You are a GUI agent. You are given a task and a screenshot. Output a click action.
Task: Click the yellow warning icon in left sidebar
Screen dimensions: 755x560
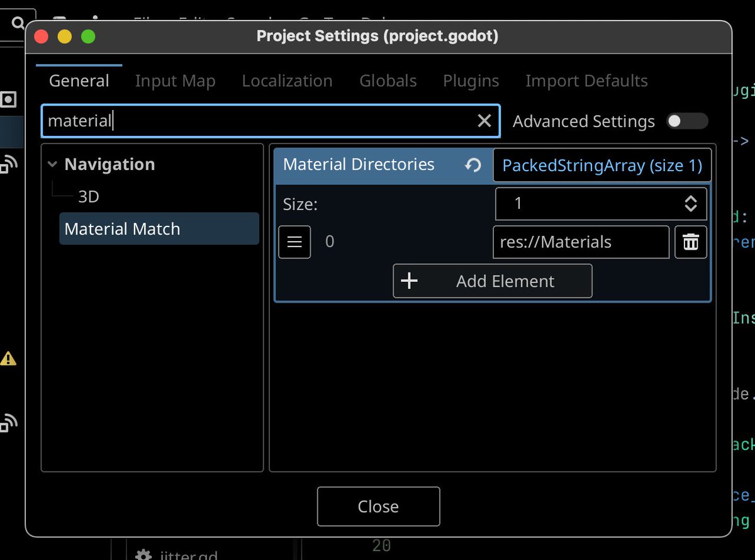(x=8, y=359)
